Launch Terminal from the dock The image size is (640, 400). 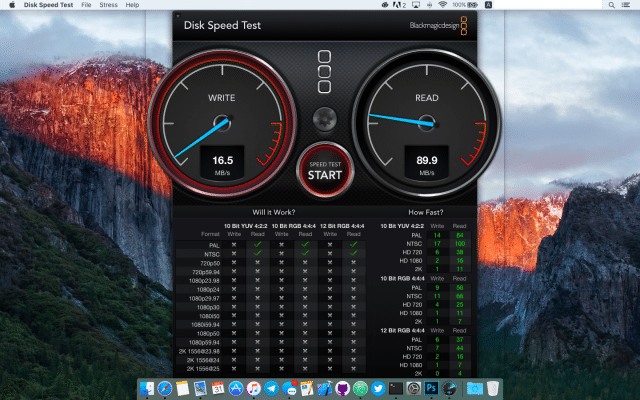[396, 388]
